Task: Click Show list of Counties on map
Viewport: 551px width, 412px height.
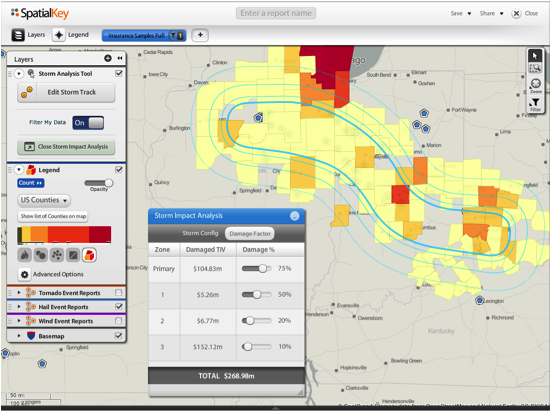Action: click(x=53, y=216)
